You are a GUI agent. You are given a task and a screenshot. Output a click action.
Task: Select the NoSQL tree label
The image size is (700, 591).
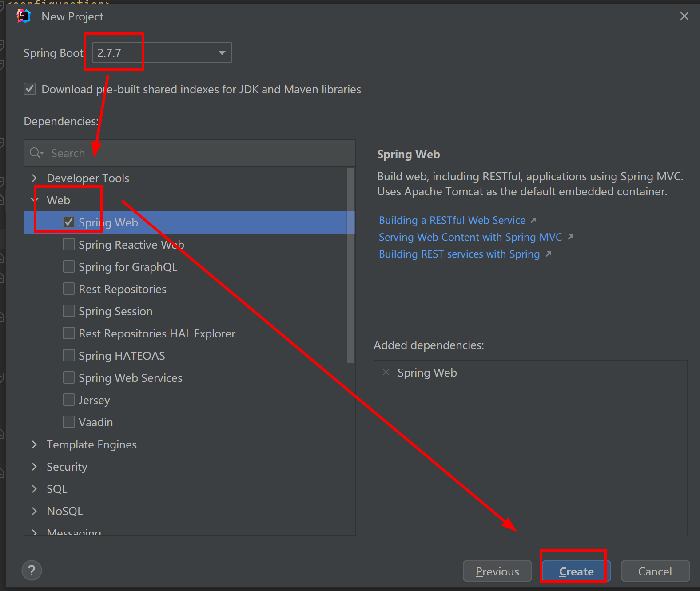(x=65, y=511)
